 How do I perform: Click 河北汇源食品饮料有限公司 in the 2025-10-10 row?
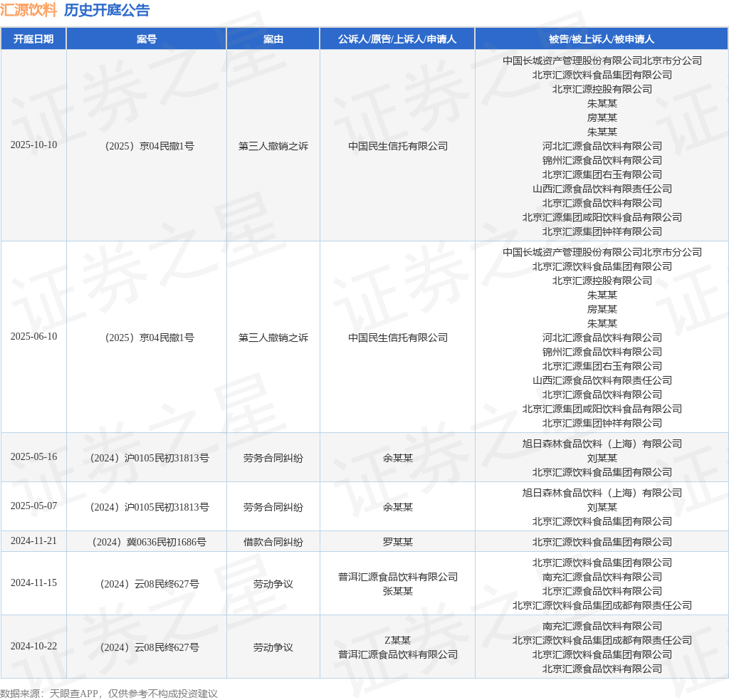click(x=602, y=146)
